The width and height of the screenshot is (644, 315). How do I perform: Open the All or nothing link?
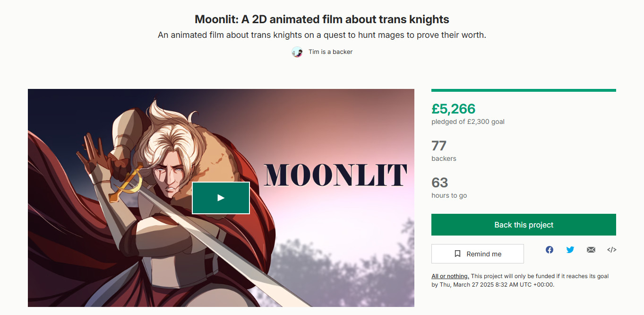[x=450, y=276]
